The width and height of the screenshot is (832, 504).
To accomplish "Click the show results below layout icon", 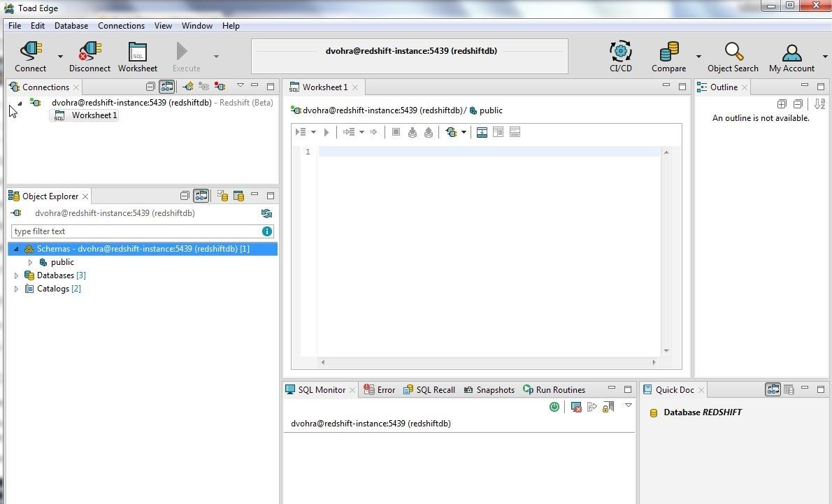I will click(482, 132).
